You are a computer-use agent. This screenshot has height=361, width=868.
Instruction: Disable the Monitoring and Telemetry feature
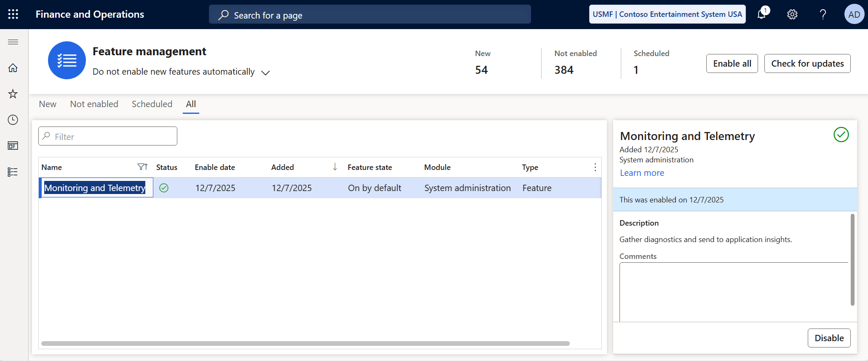pos(829,338)
